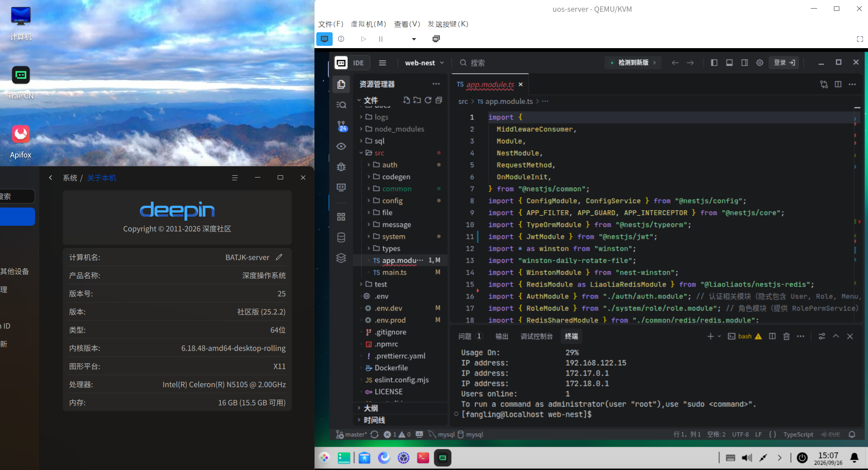Launch Apifox from desktop
The width and height of the screenshot is (868, 470).
21,142
